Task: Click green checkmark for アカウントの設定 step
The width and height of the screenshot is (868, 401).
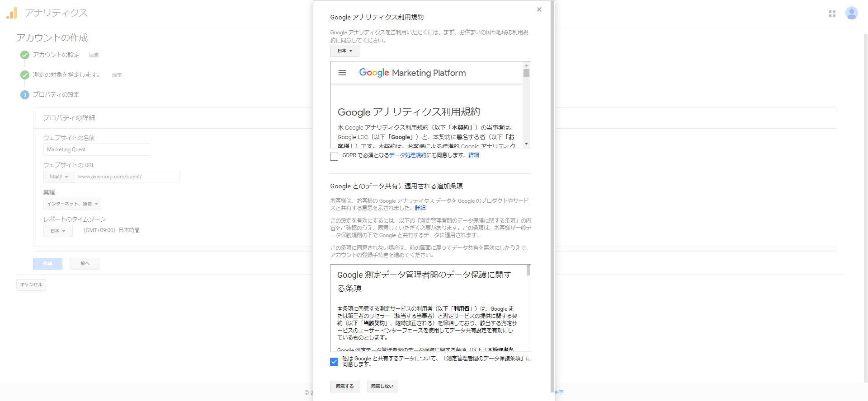Action: [x=25, y=55]
